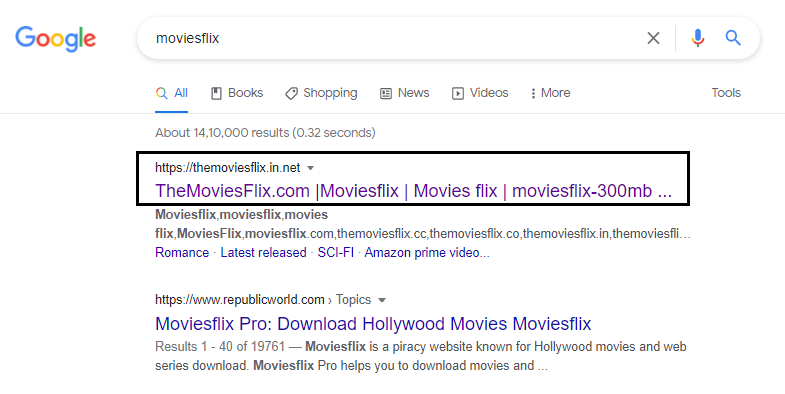The image size is (785, 394).
Task: Follow the SCI-FI sitelink
Action: pyautogui.click(x=335, y=252)
